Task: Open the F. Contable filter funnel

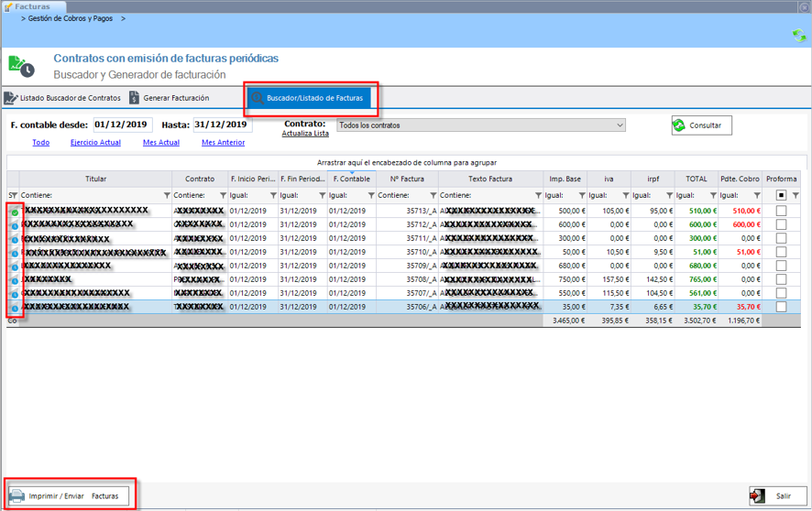Action: click(371, 195)
